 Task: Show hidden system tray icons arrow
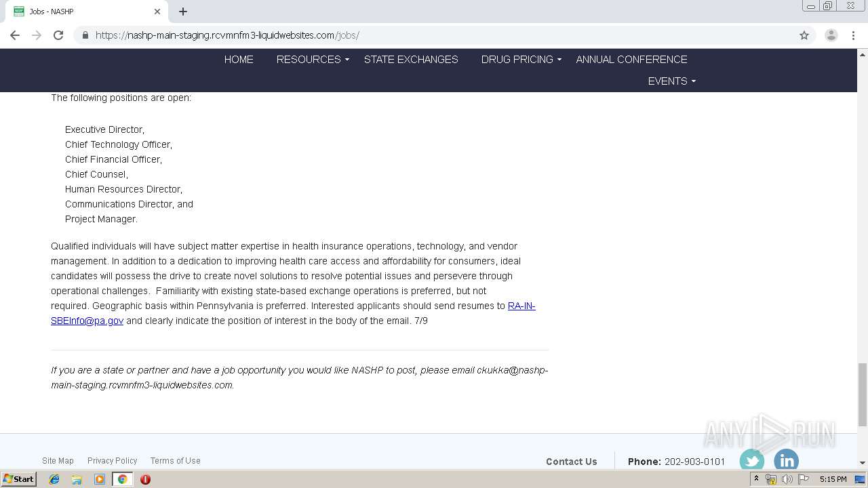tap(756, 479)
